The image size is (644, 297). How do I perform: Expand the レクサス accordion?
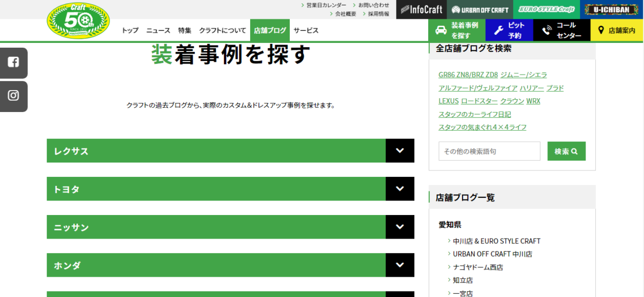click(x=400, y=151)
